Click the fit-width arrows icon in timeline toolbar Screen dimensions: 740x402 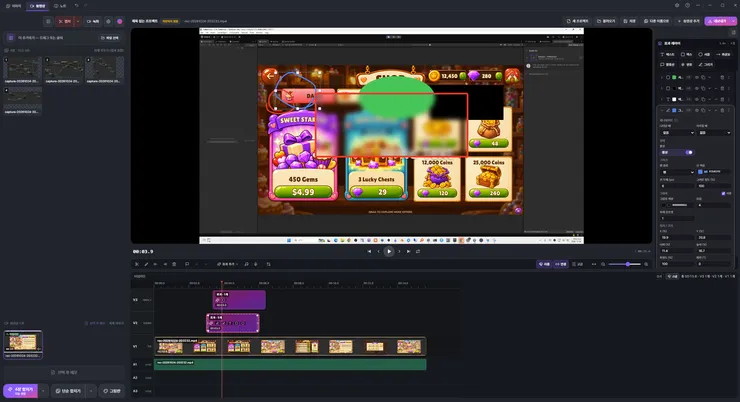tap(594, 264)
